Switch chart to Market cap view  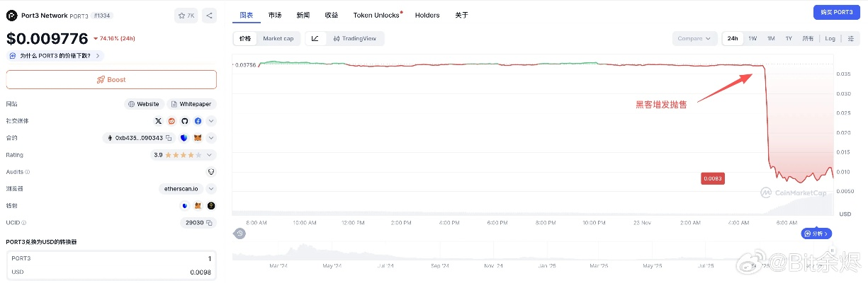[278, 38]
